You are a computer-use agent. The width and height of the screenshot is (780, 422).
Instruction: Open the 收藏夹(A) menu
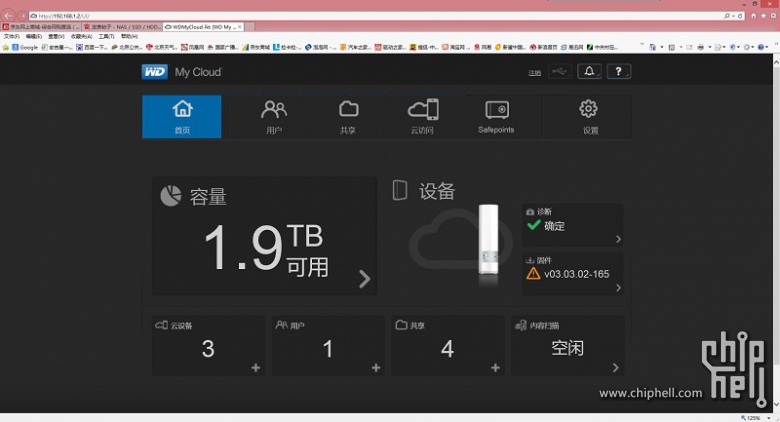click(x=81, y=37)
